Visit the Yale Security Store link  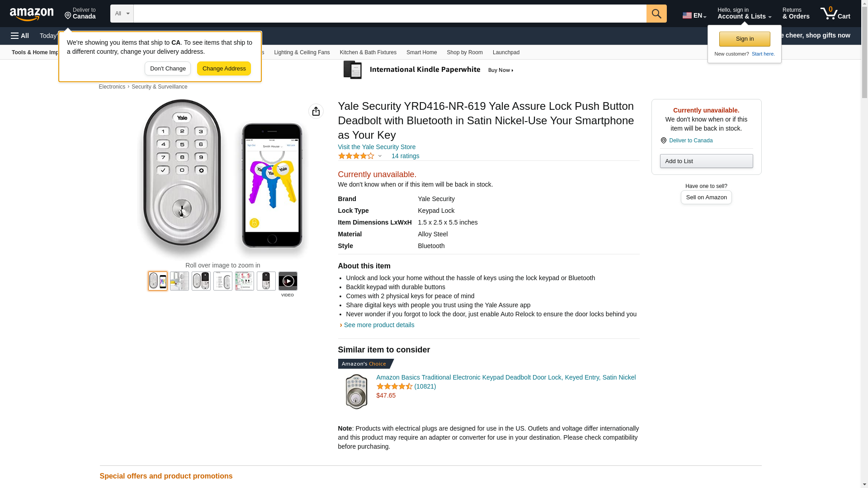pos(376,147)
